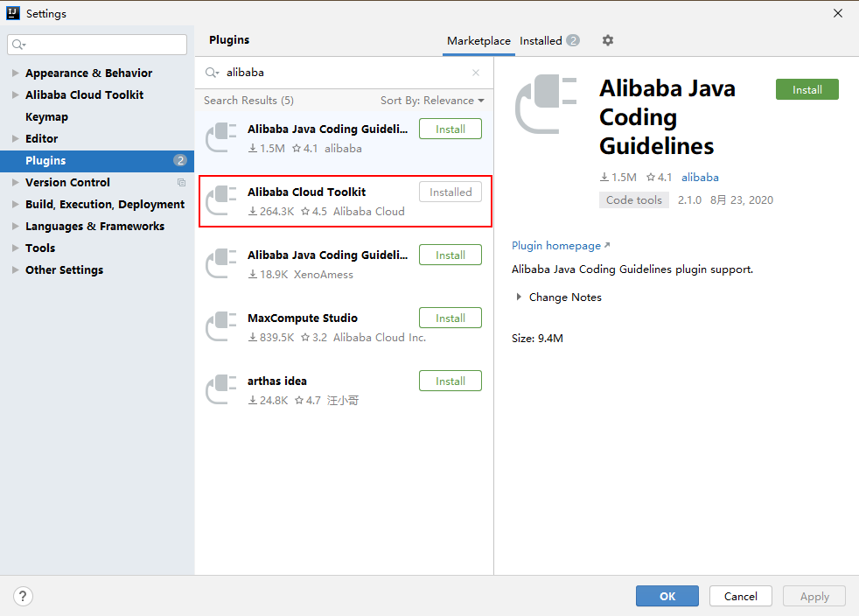Click the arthas idea plugin icon
The height and width of the screenshot is (616, 859).
point(221,390)
